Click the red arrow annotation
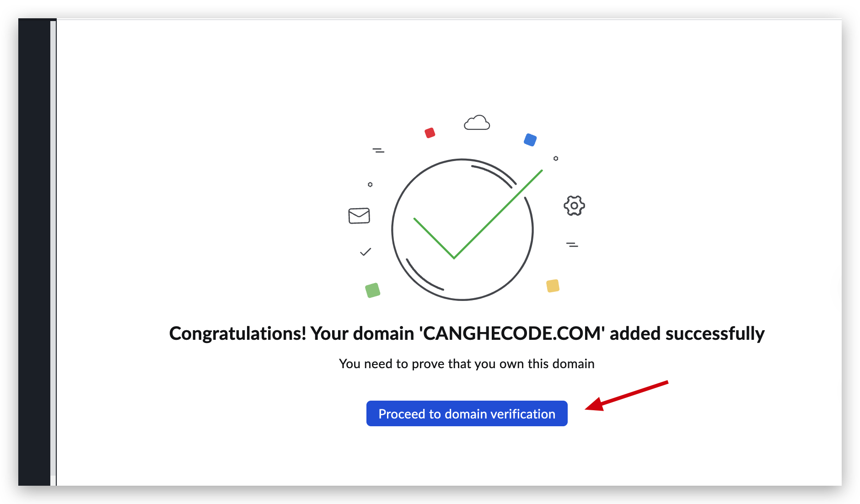The height and width of the screenshot is (504, 860). click(x=627, y=396)
